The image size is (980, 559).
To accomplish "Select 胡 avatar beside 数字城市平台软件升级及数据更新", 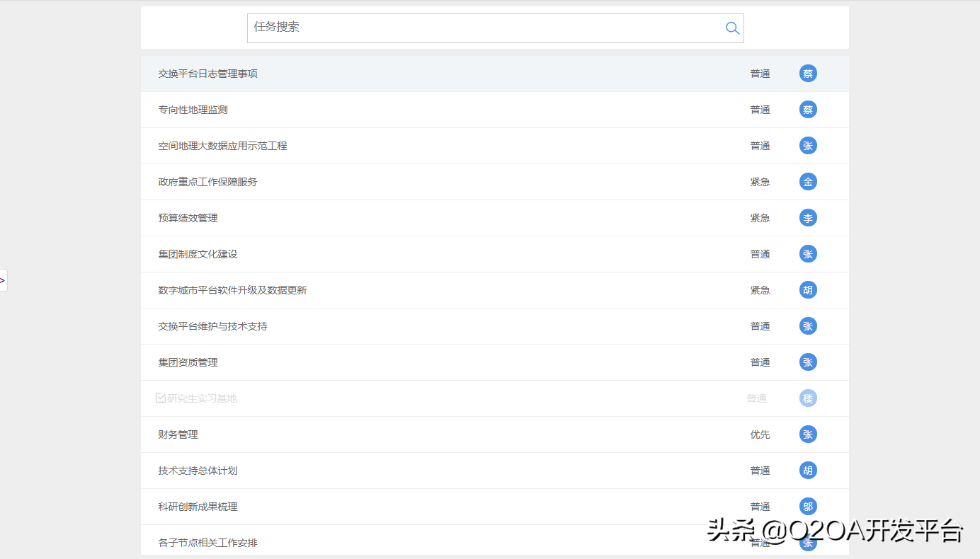I will (808, 289).
